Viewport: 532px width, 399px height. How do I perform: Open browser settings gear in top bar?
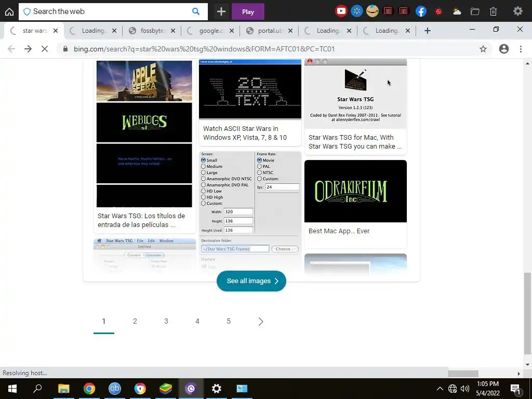(x=518, y=11)
